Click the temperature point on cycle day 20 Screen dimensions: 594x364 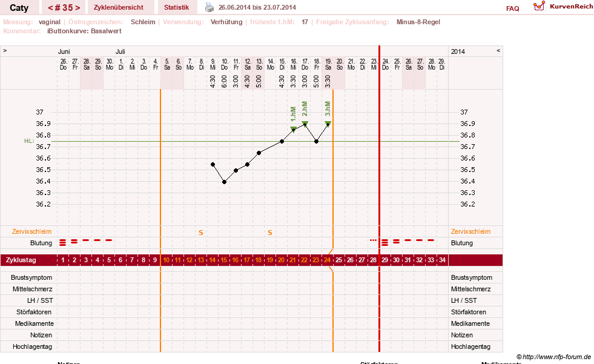282,141
